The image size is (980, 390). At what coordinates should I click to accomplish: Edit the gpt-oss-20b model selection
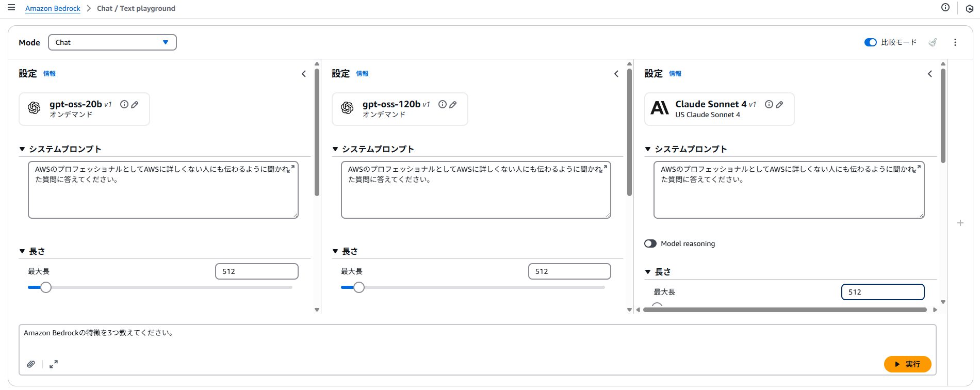[x=135, y=104]
